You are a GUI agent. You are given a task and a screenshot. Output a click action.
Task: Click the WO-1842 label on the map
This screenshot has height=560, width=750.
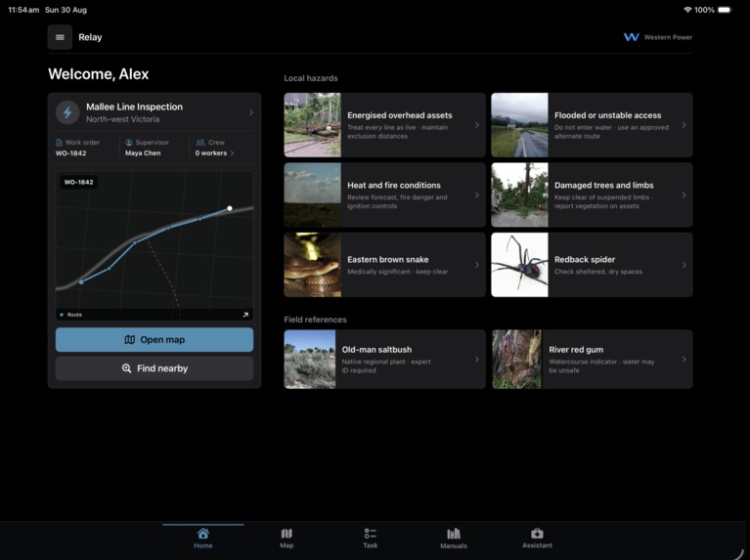pyautogui.click(x=78, y=182)
